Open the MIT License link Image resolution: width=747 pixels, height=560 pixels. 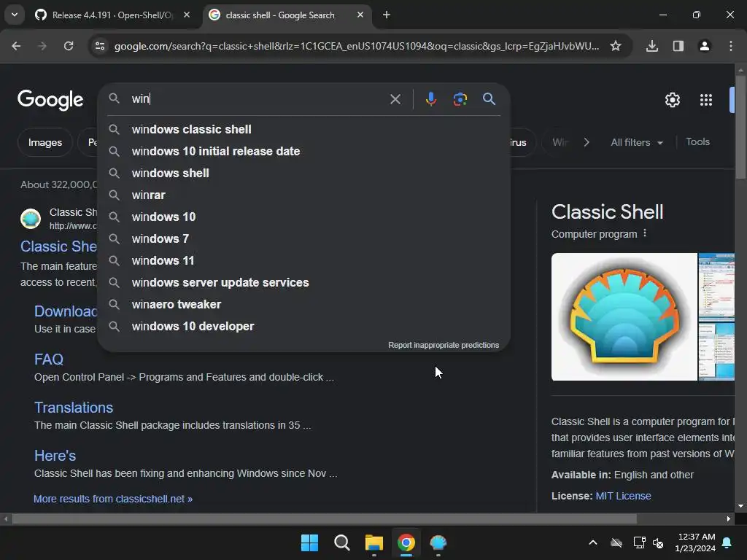623,496
